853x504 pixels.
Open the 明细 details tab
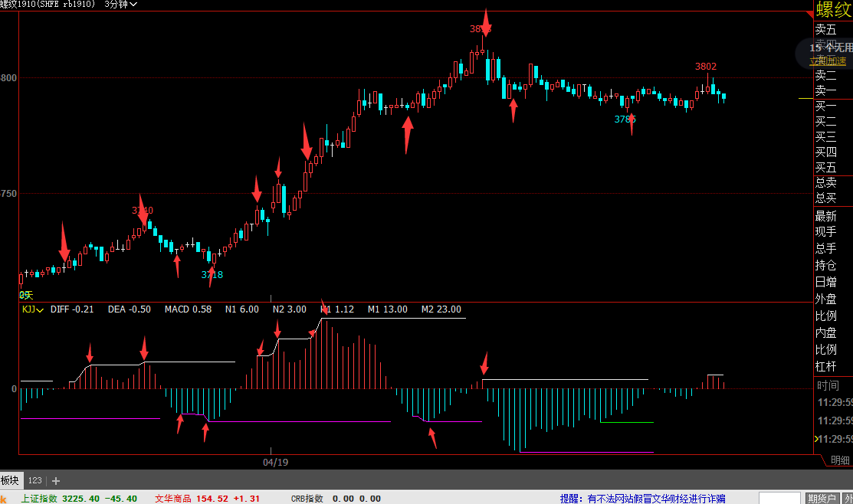(x=840, y=460)
